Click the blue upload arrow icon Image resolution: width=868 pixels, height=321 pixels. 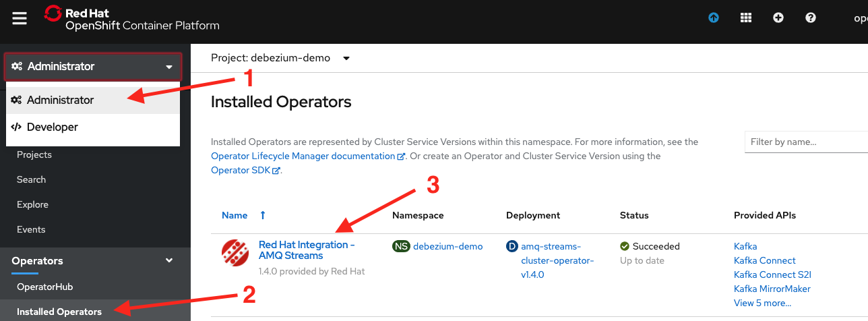tap(714, 18)
